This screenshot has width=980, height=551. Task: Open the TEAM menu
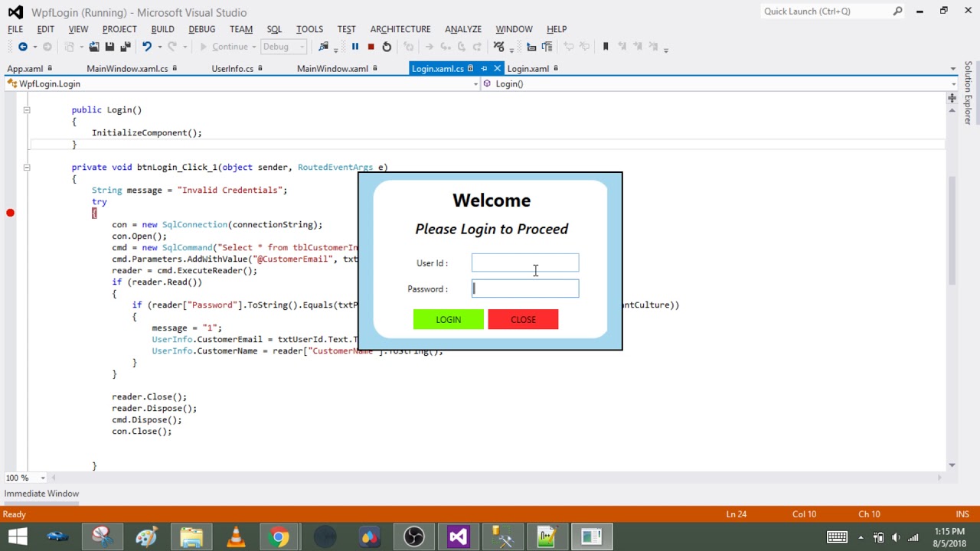click(241, 29)
